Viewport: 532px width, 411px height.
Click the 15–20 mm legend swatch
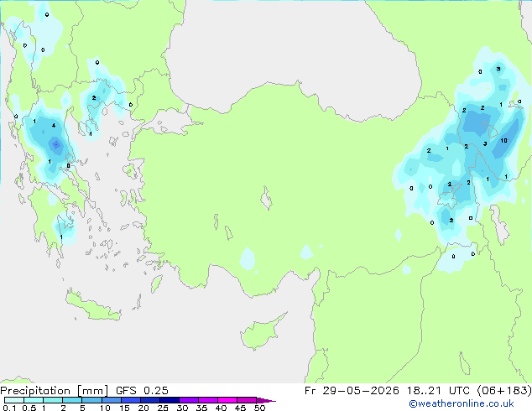[x=130, y=400]
